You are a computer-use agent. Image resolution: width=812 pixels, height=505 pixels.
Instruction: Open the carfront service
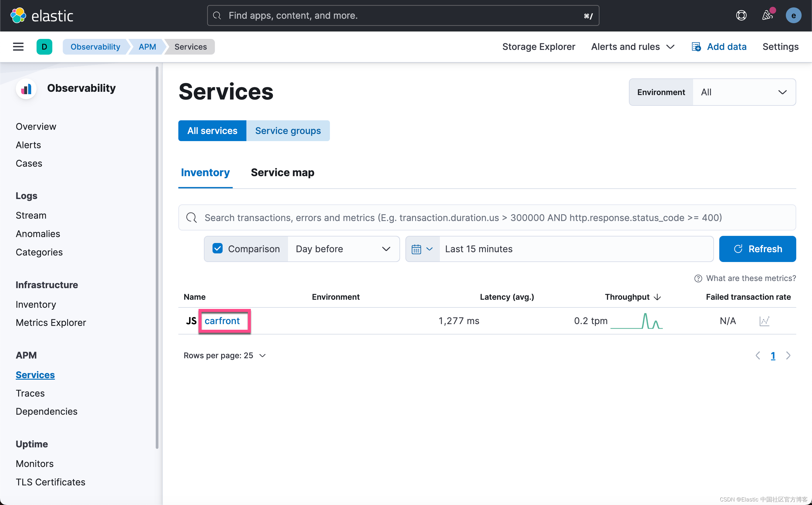tap(222, 321)
